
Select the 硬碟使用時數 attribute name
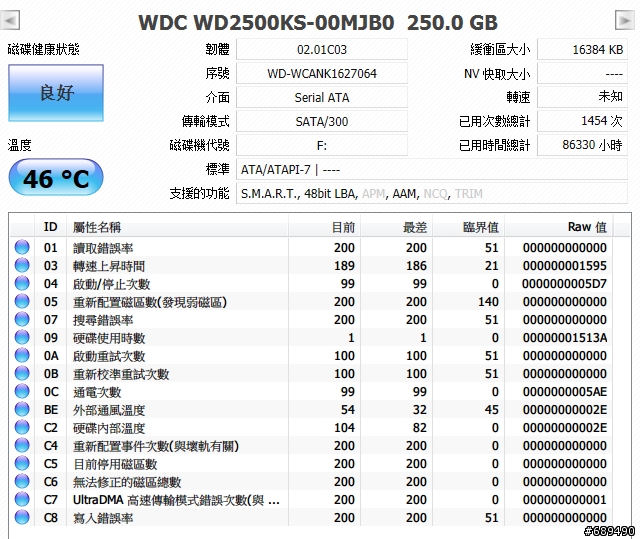[x=109, y=338]
